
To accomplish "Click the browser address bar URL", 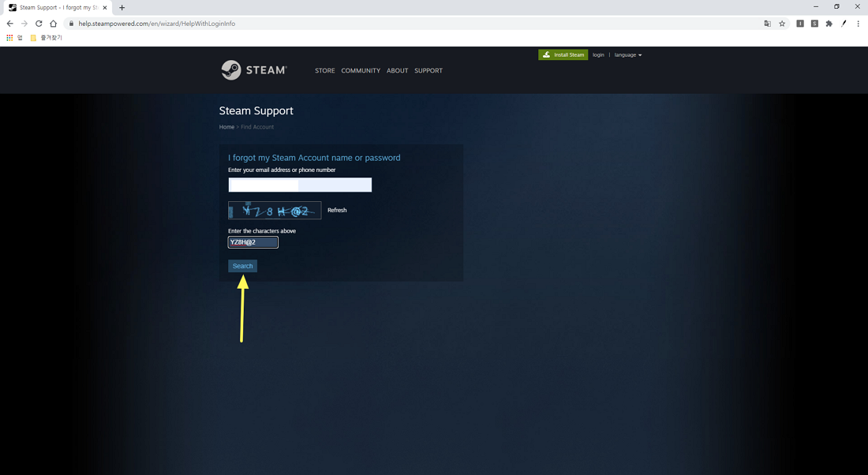I will tap(157, 23).
